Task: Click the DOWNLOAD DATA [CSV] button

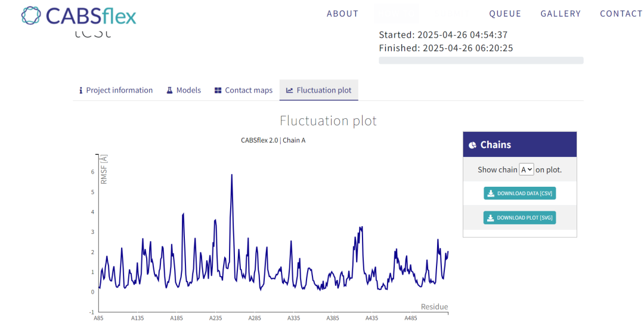Action: coord(519,193)
